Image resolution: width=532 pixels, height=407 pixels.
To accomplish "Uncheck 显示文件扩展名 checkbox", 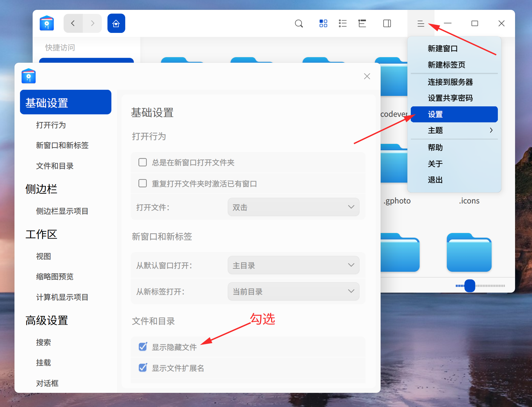I will 143,368.
